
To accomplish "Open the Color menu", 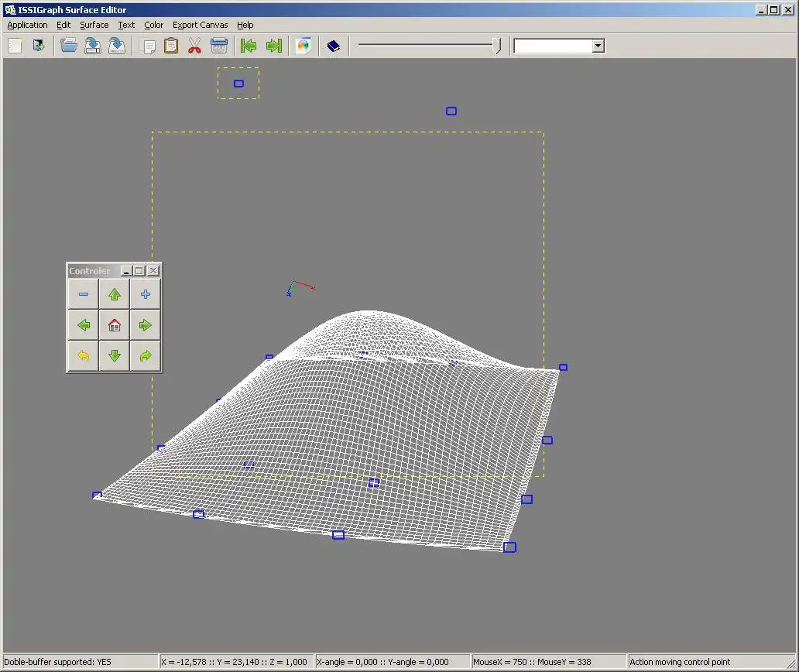I will coord(153,25).
